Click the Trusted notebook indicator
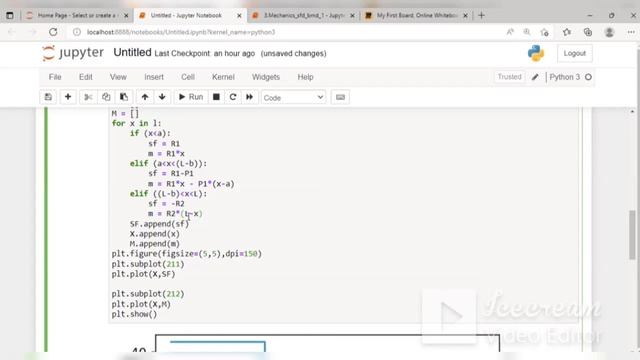The image size is (640, 360). click(509, 77)
